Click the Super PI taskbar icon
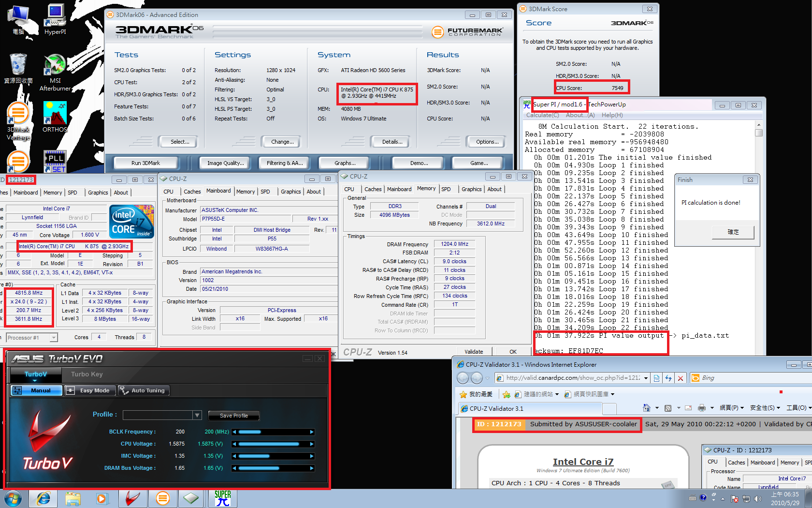 coord(222,498)
